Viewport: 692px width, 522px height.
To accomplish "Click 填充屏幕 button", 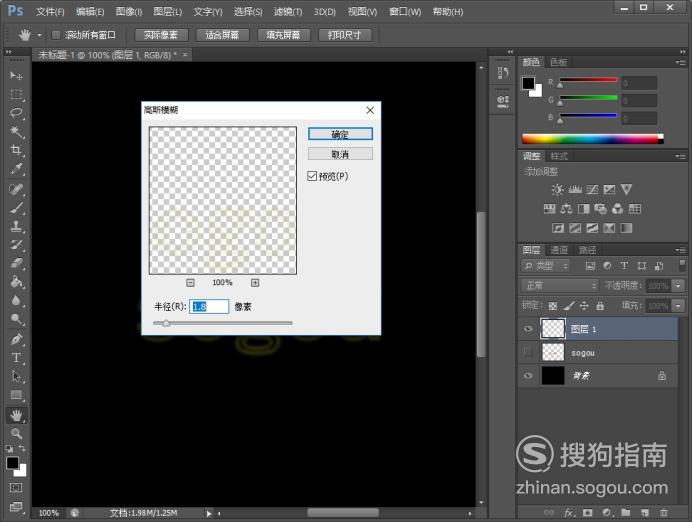I will [x=283, y=35].
